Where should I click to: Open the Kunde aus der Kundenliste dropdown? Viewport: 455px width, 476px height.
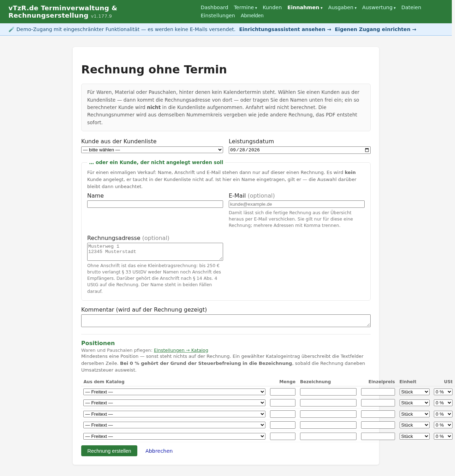152,150
